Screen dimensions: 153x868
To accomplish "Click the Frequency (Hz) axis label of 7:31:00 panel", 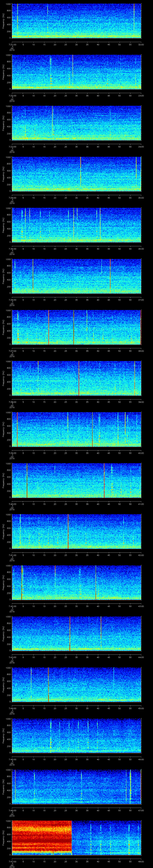I will click(x=3, y=21).
